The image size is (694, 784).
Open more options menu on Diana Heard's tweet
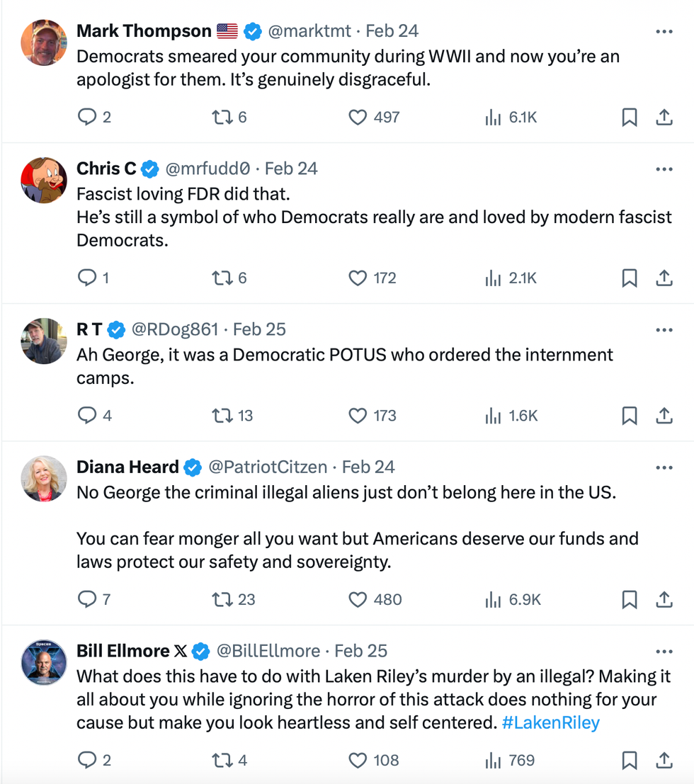pyautogui.click(x=664, y=467)
